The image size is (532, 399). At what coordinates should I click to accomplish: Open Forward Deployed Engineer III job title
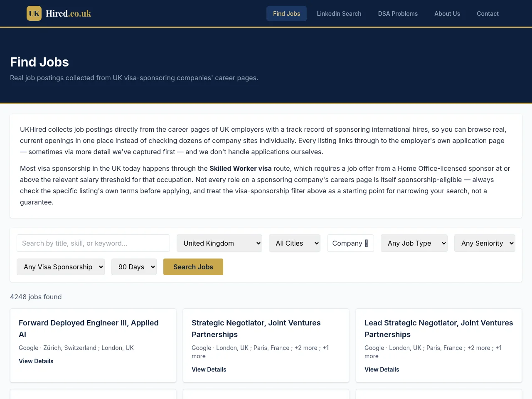(89, 328)
